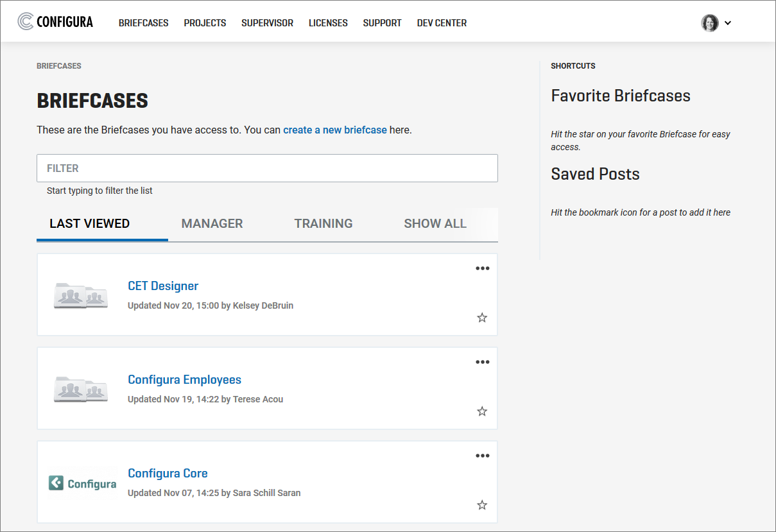Click the Favorite Briefcases heading
Viewport: 776px width, 532px height.
tap(621, 96)
